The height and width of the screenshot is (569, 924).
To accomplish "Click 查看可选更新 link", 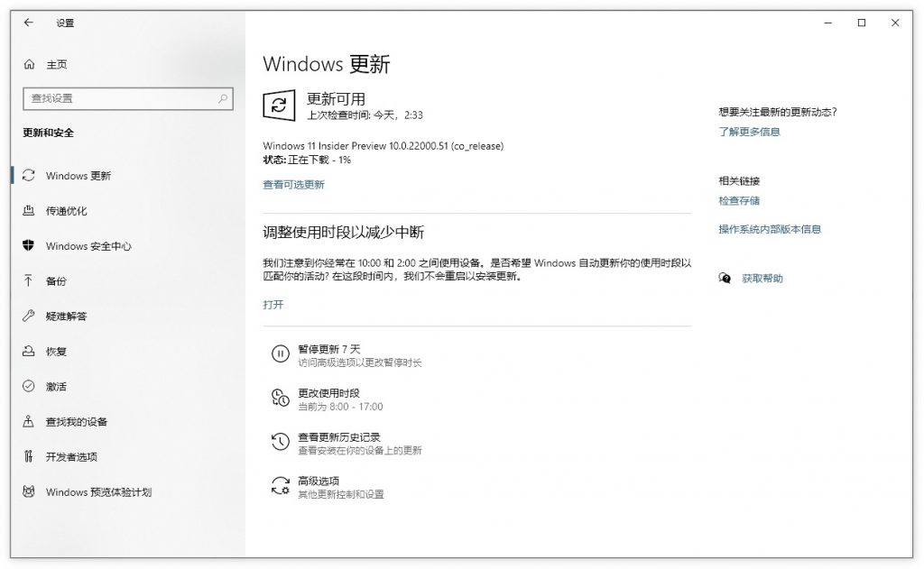I will tap(293, 185).
